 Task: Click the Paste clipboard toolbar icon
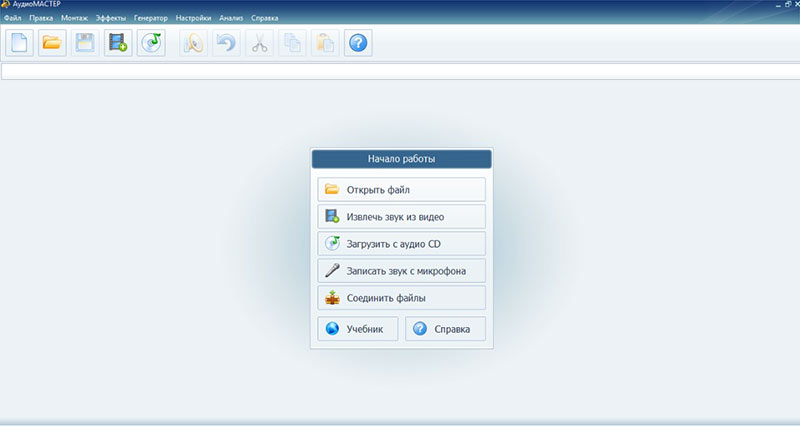click(x=325, y=43)
